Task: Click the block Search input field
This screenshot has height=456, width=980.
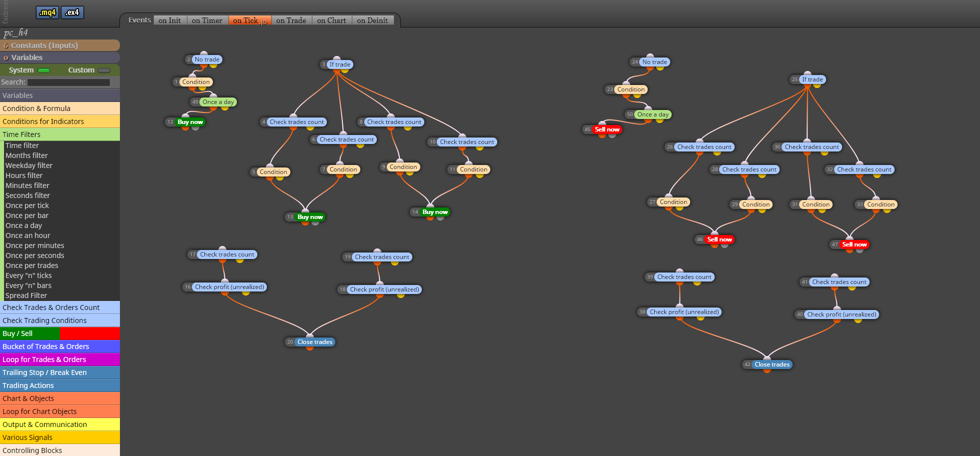Action: point(68,82)
